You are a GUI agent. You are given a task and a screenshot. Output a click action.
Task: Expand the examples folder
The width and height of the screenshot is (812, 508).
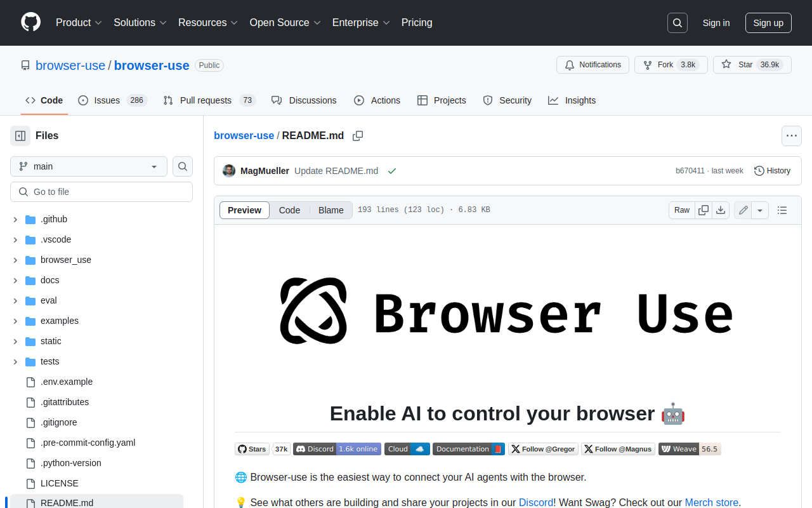pyautogui.click(x=15, y=321)
